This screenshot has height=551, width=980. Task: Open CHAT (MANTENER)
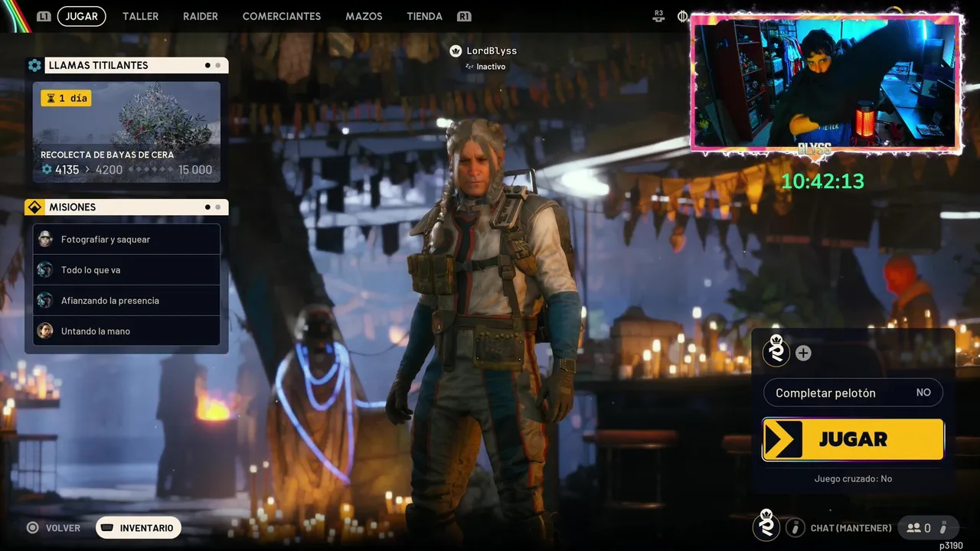click(x=851, y=528)
